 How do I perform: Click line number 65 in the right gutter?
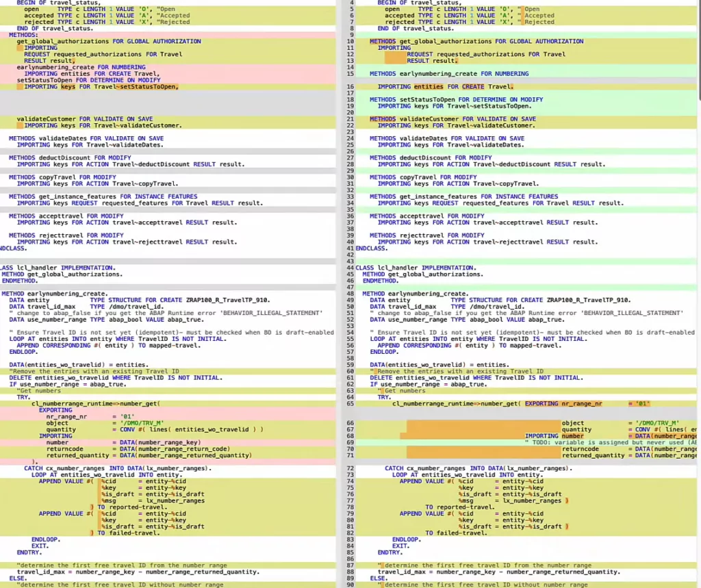coord(350,404)
